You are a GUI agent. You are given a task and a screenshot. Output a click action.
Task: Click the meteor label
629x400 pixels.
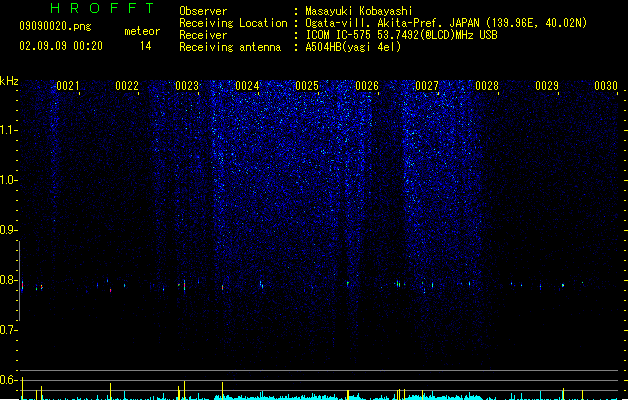[x=142, y=31]
